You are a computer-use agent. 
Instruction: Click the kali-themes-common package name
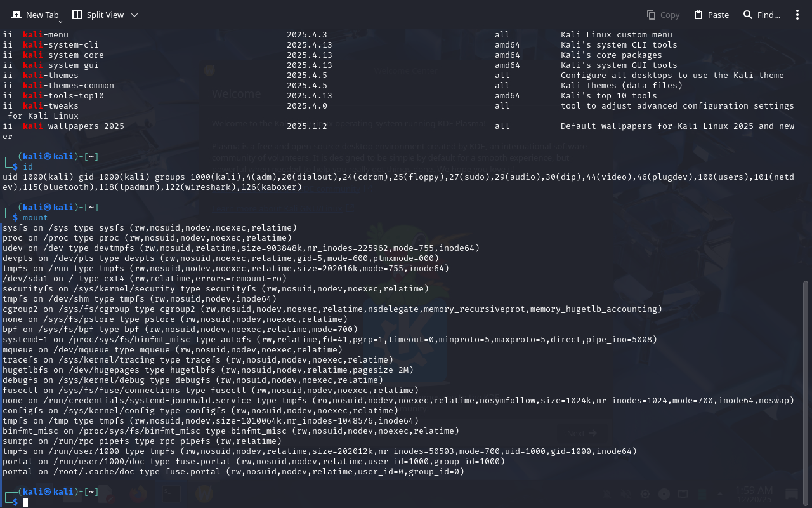(69, 86)
